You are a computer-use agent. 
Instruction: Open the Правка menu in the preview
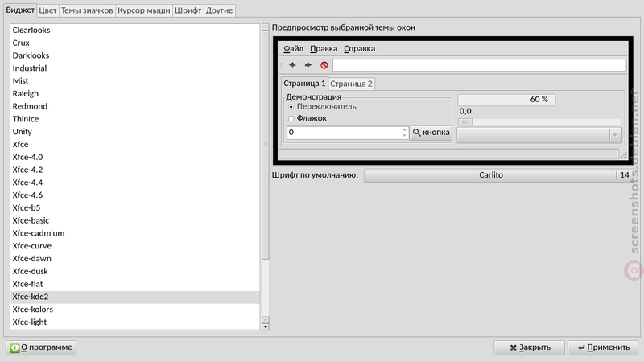pos(324,48)
